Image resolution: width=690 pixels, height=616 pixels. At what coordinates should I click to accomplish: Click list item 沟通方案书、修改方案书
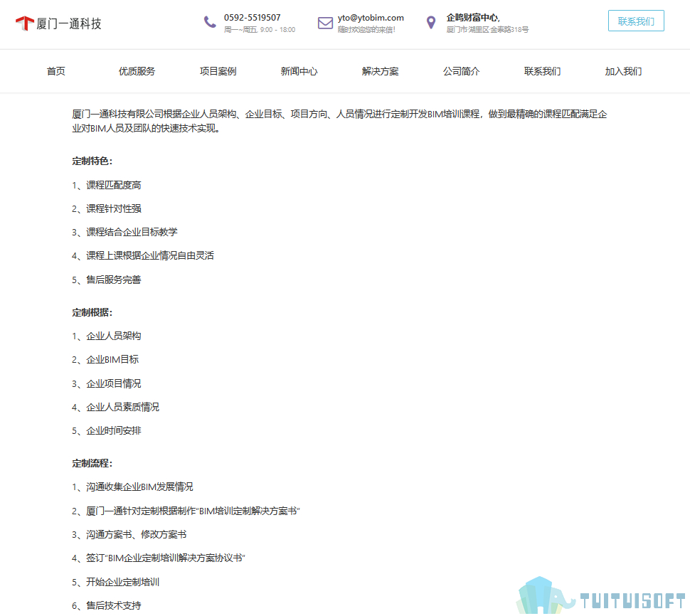[129, 535]
